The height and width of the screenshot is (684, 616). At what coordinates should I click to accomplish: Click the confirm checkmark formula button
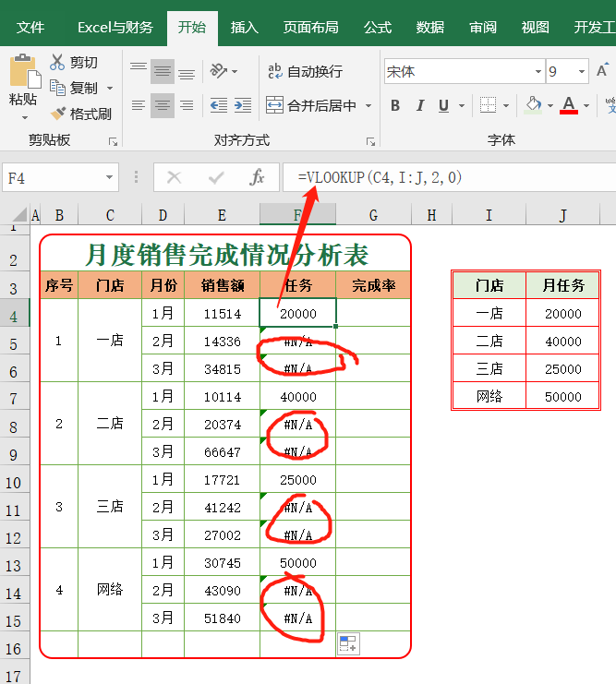[216, 177]
